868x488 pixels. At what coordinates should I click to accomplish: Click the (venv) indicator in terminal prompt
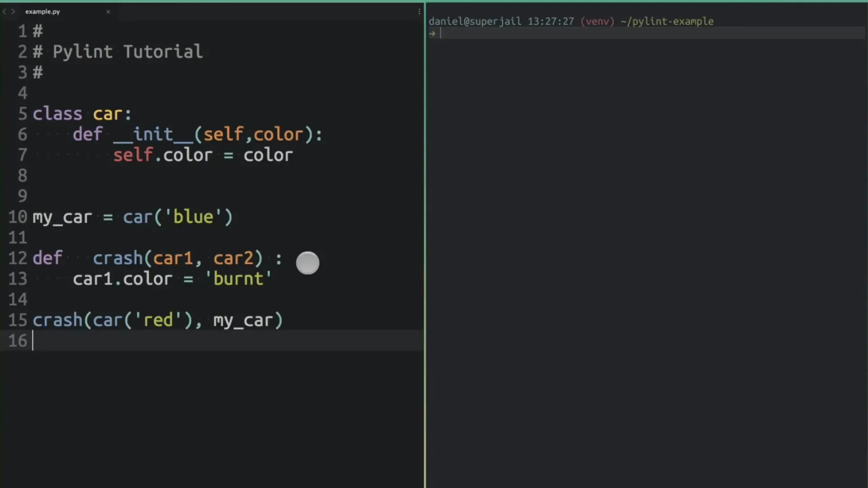coord(597,21)
